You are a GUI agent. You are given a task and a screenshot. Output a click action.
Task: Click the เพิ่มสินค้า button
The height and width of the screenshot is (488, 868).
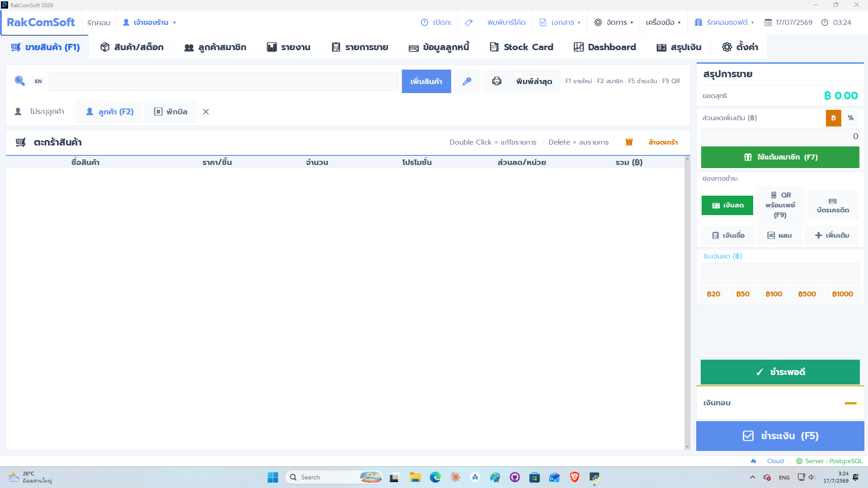426,81
